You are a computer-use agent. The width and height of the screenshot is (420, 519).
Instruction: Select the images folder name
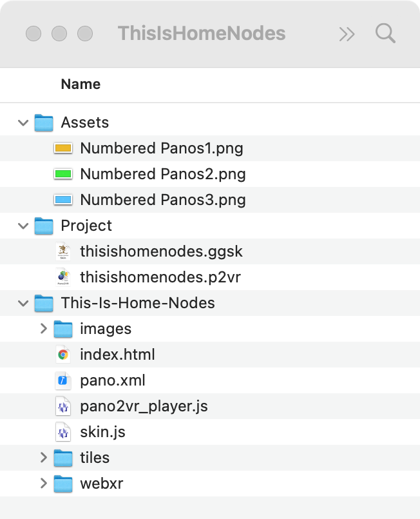point(106,329)
